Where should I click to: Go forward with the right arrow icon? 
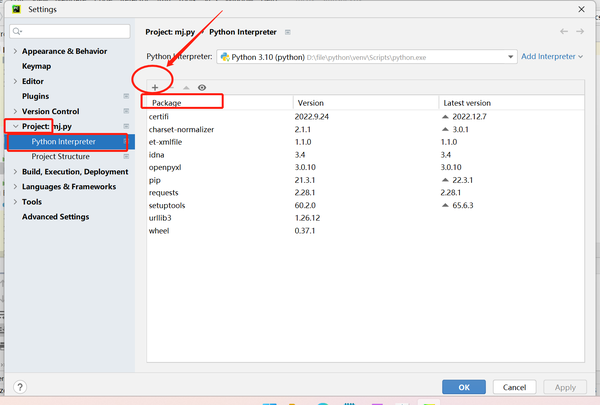pyautogui.click(x=580, y=31)
